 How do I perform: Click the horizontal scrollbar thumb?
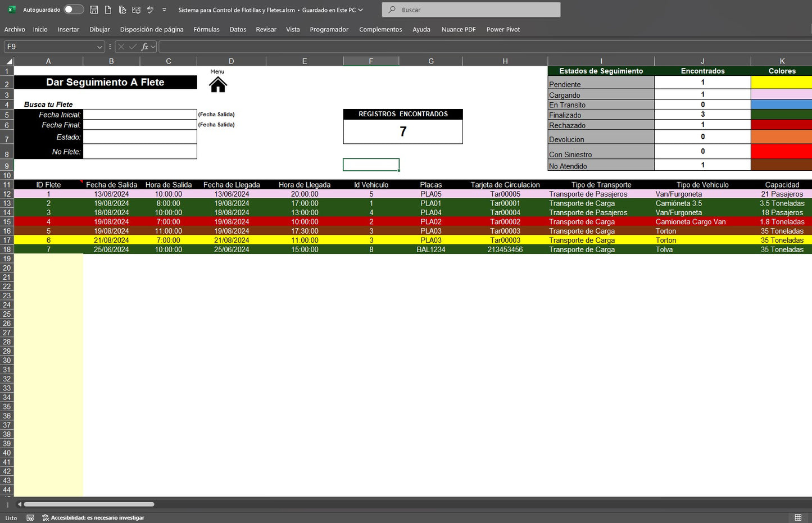pyautogui.click(x=89, y=504)
